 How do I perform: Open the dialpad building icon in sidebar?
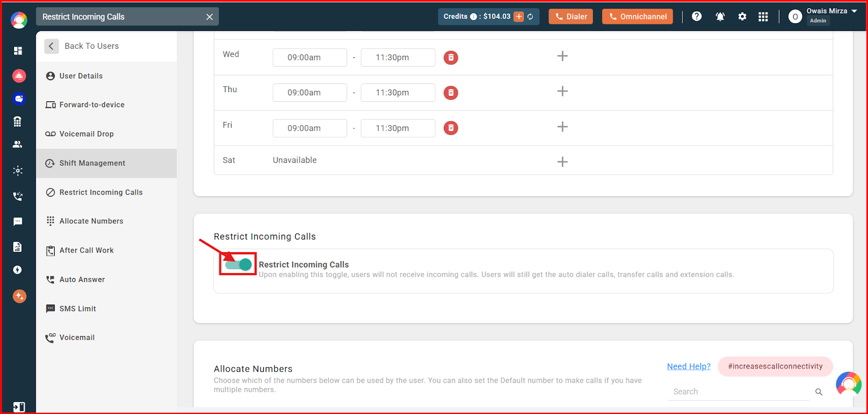(17, 121)
